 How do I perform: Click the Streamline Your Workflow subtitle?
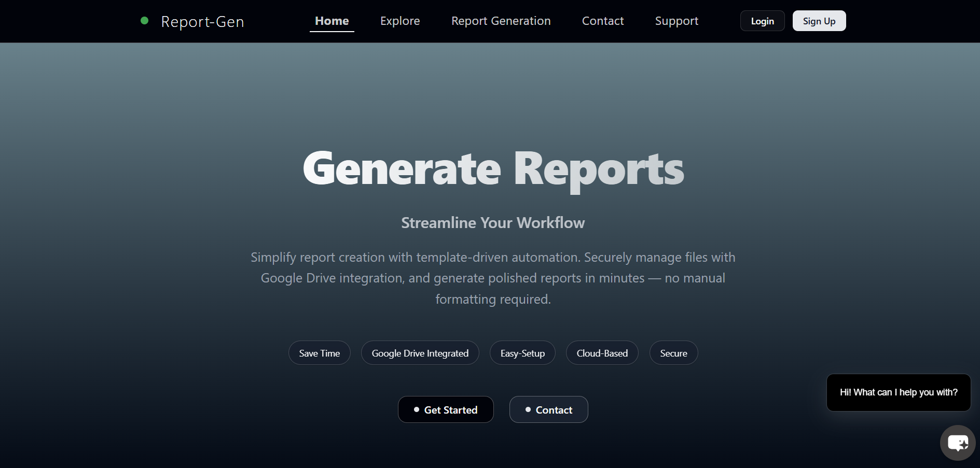[x=492, y=223]
